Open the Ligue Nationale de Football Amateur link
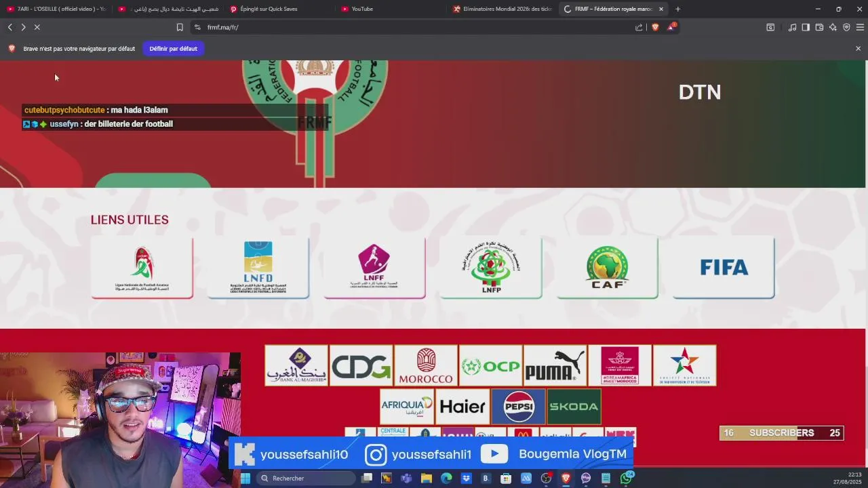This screenshot has height=488, width=868. 142,268
